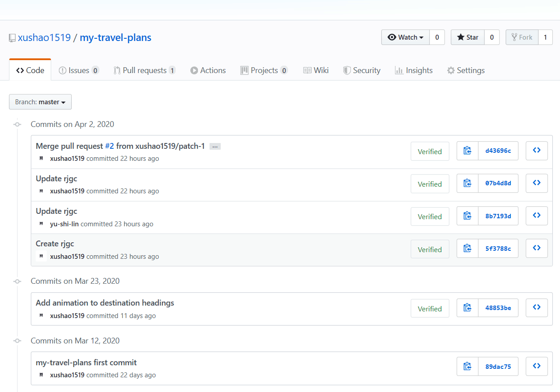Browse repository at commit 89dac75
The height and width of the screenshot is (392, 560).
(x=537, y=367)
